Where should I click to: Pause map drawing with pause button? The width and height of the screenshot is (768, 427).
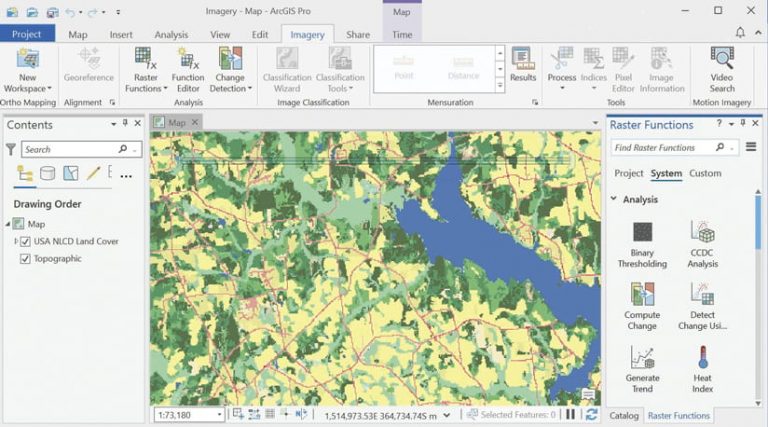571,415
